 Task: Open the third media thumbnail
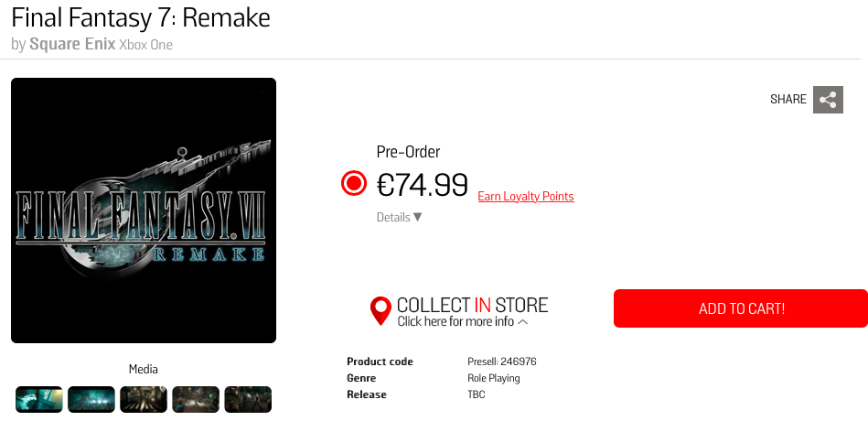144,399
